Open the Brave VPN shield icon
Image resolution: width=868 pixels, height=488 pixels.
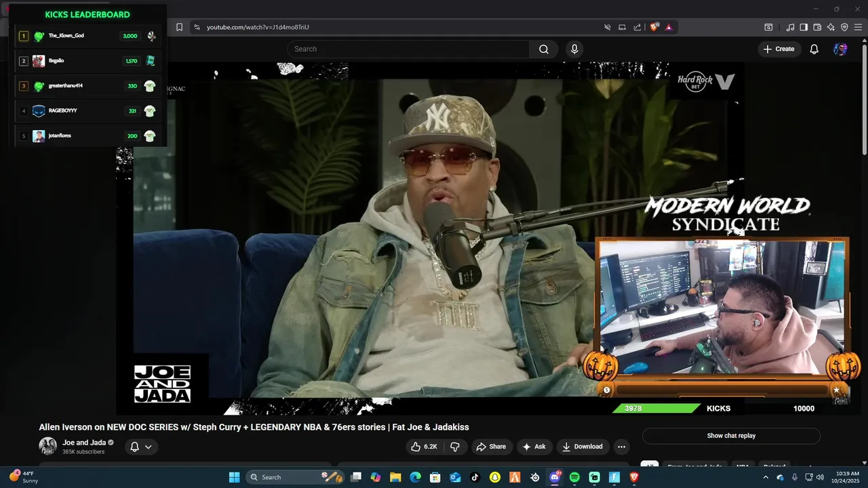pyautogui.click(x=844, y=27)
